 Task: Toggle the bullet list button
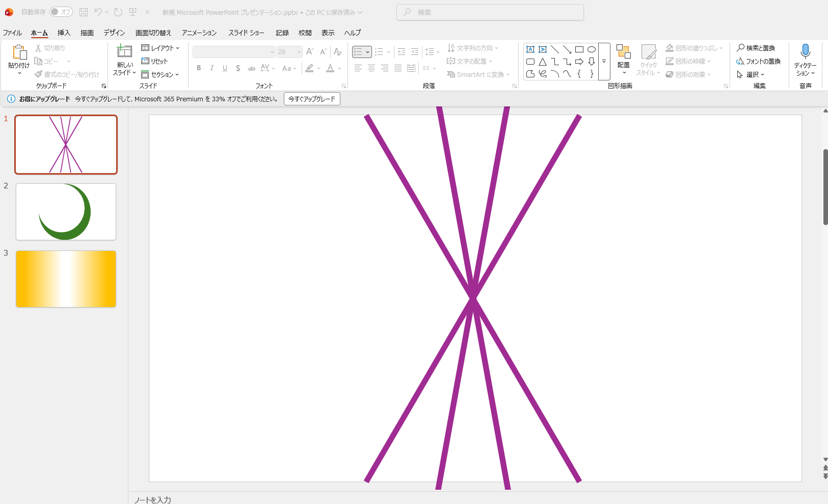(x=358, y=52)
